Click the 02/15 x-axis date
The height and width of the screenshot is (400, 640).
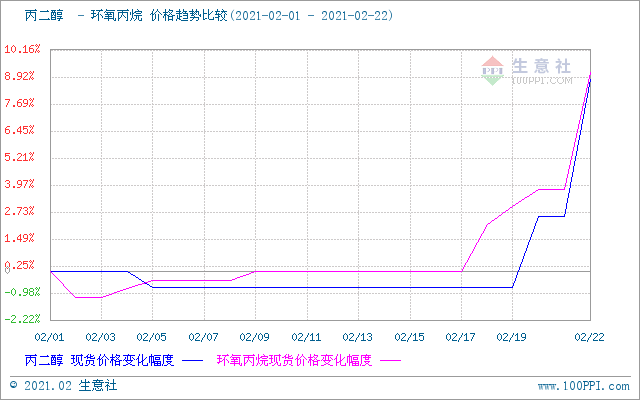tap(409, 337)
